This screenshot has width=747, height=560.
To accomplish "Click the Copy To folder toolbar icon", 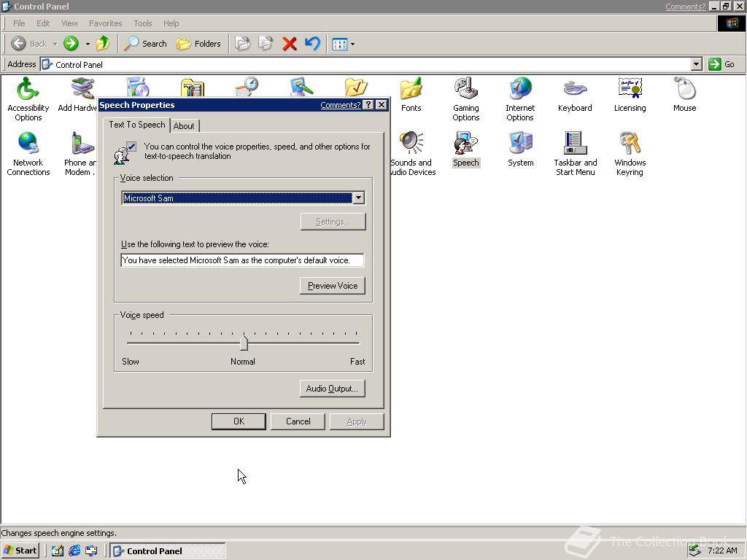I will click(x=266, y=44).
